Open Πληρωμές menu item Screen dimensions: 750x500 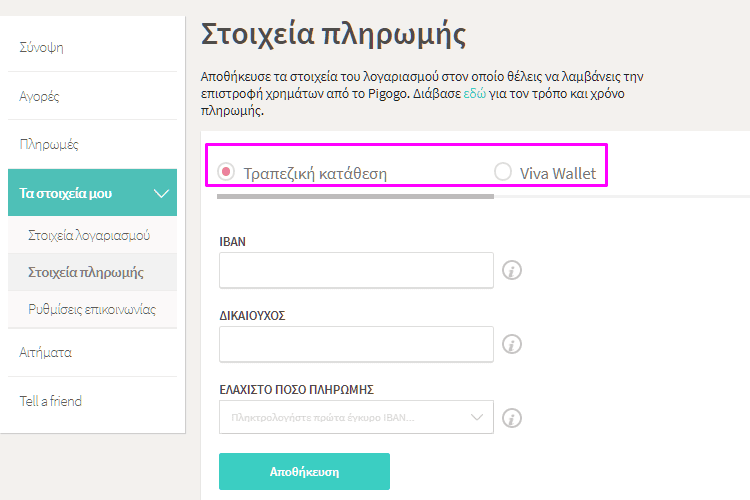[49, 144]
